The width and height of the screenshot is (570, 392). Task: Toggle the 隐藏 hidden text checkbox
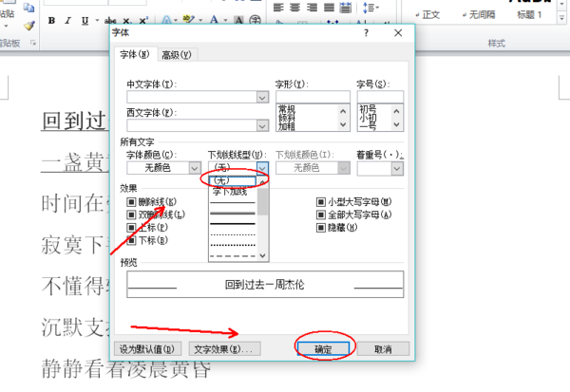coord(321,228)
